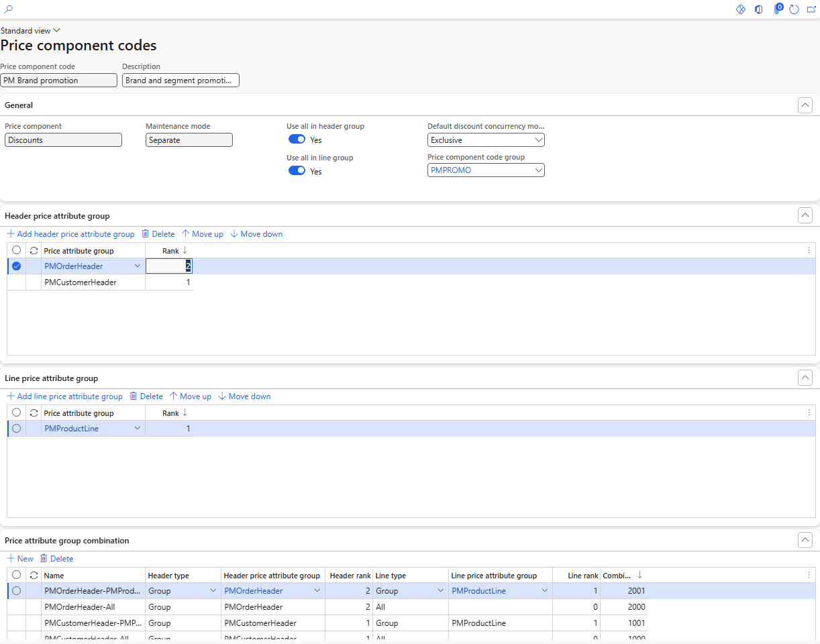Open the Office app icon in top bar
Screen dimensions: 820x644
point(759,9)
